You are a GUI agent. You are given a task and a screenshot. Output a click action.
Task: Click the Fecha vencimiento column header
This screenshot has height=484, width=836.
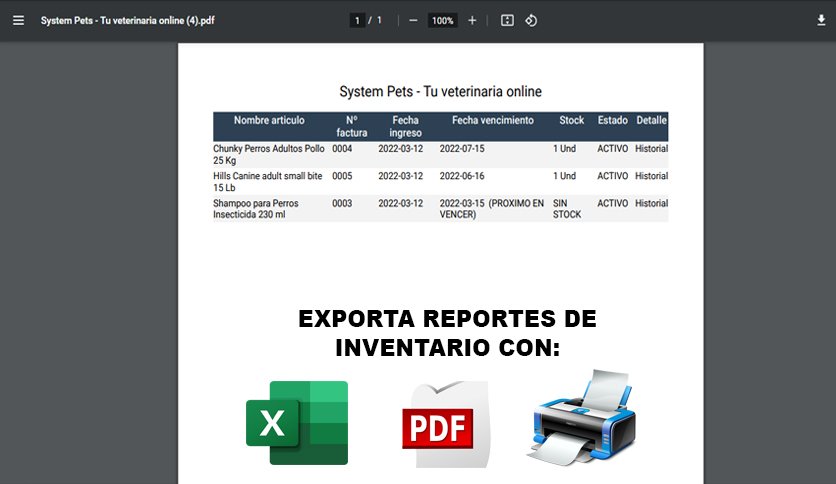493,120
